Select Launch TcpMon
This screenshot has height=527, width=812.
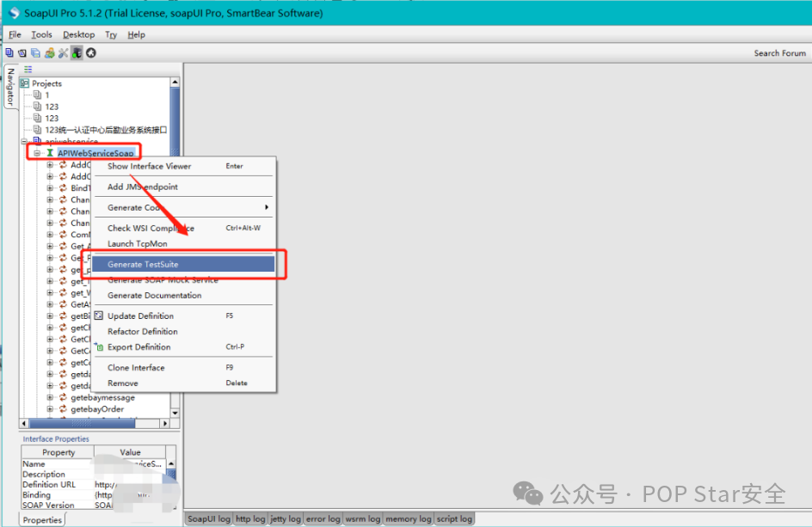click(183, 244)
